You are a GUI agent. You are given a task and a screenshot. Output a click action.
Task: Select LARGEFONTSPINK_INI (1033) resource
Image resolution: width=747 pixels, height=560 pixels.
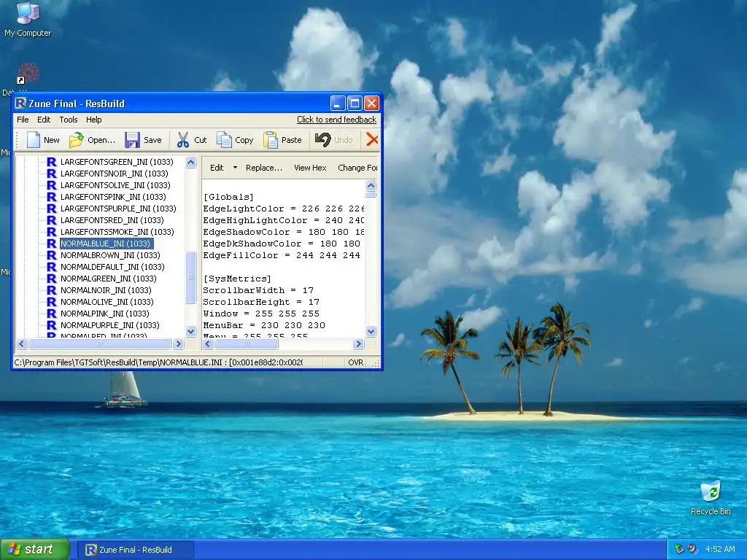(113, 197)
